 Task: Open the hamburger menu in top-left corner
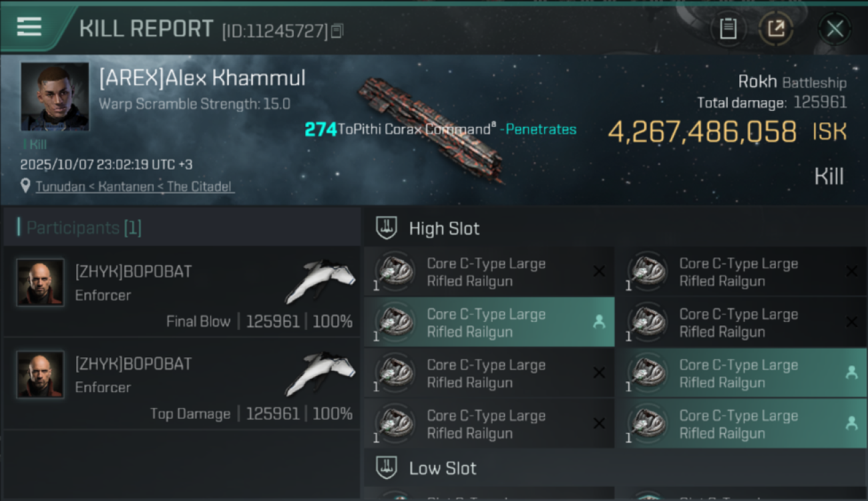(29, 27)
